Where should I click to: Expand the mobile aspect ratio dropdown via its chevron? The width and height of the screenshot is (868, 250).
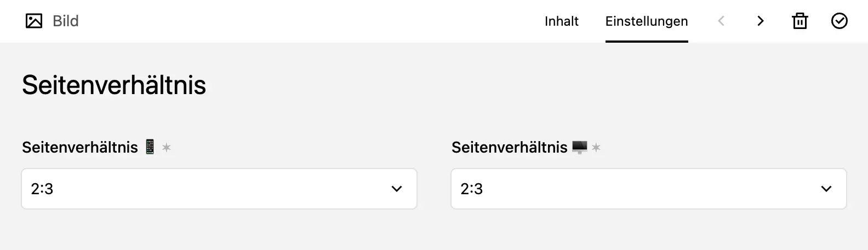coord(397,189)
